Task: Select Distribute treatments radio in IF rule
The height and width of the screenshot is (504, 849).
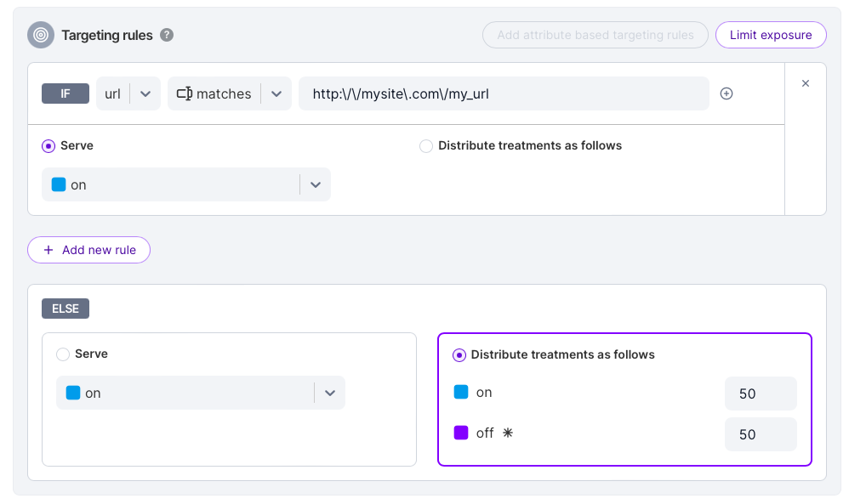Action: point(426,145)
